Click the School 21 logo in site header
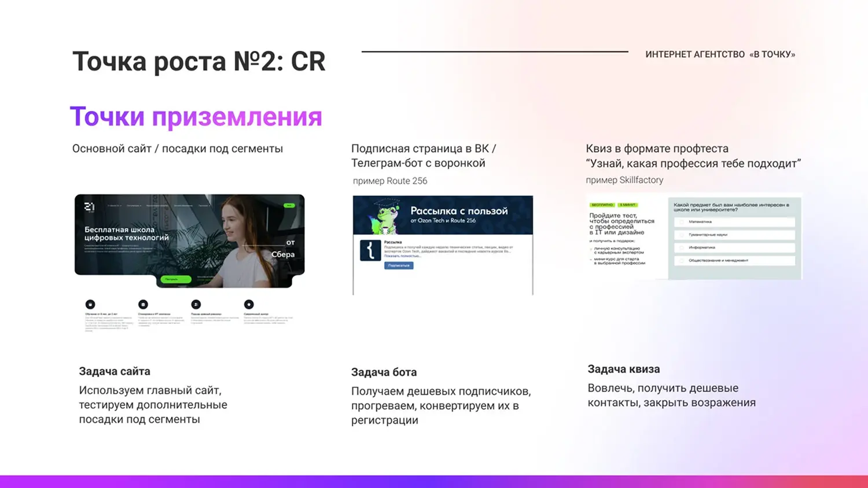The height and width of the screenshot is (488, 868). point(89,207)
